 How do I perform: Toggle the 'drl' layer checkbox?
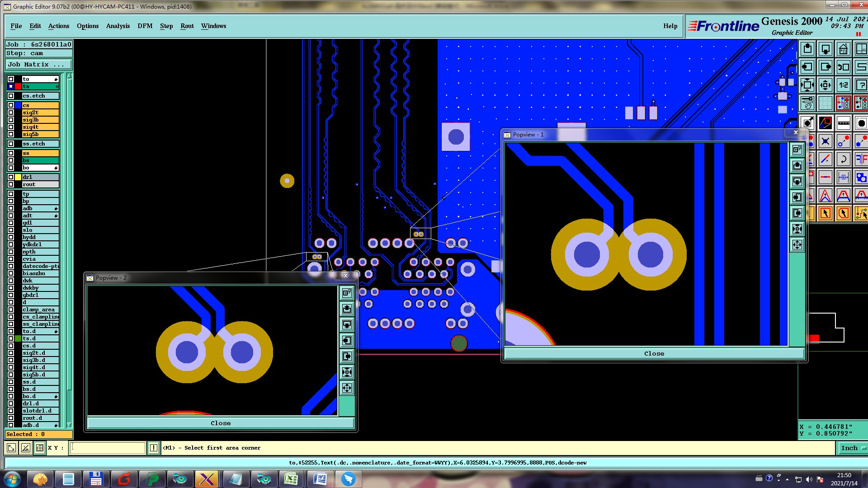[11, 177]
